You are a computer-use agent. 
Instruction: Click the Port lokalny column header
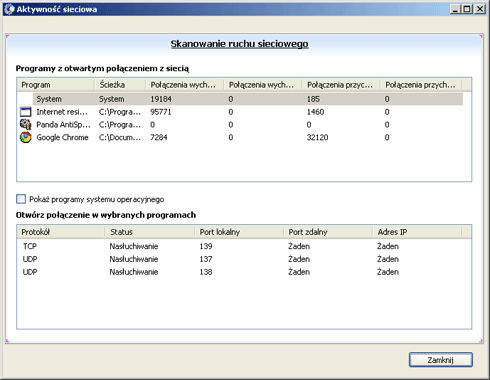click(239, 232)
